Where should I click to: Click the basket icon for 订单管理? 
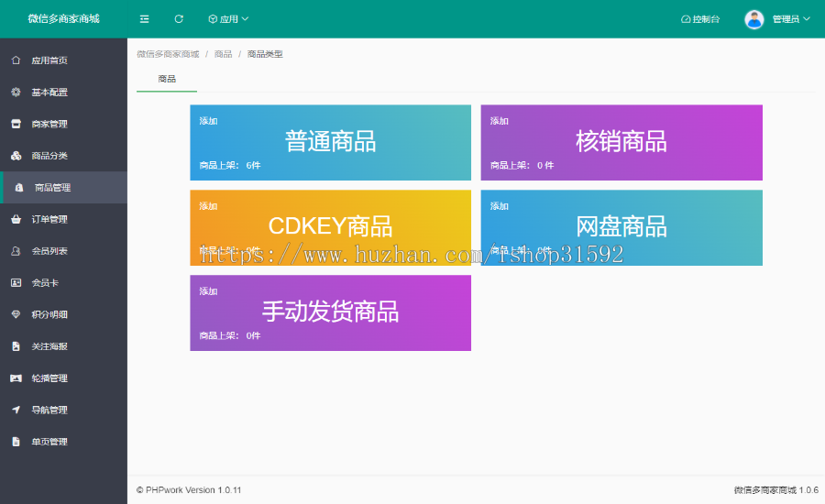tap(16, 219)
